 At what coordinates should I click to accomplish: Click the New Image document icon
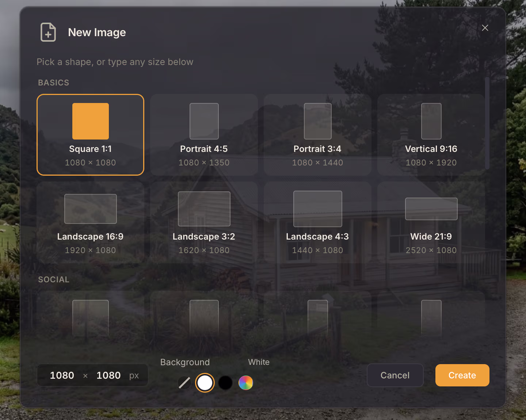pos(48,32)
